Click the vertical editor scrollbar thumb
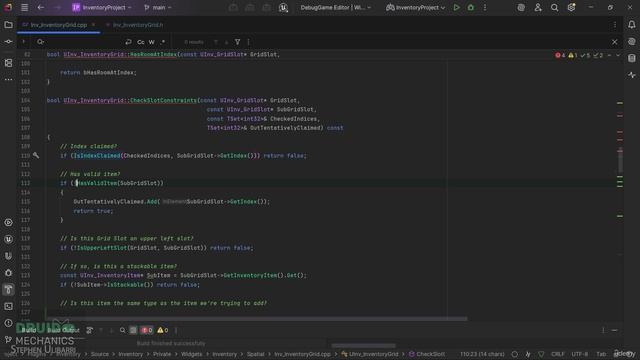 click(x=620, y=160)
